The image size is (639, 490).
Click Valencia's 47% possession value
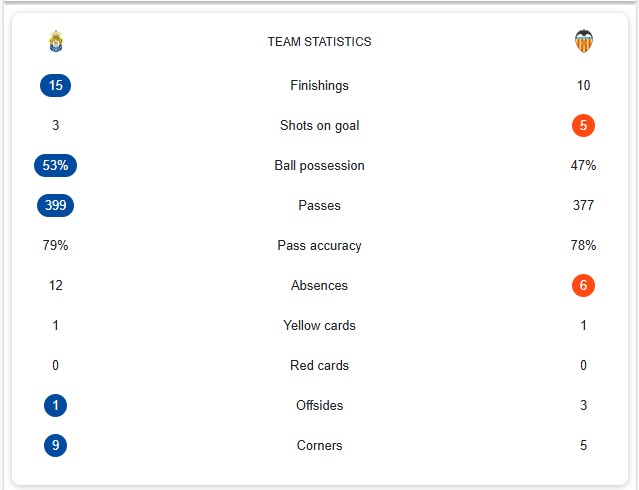[584, 166]
